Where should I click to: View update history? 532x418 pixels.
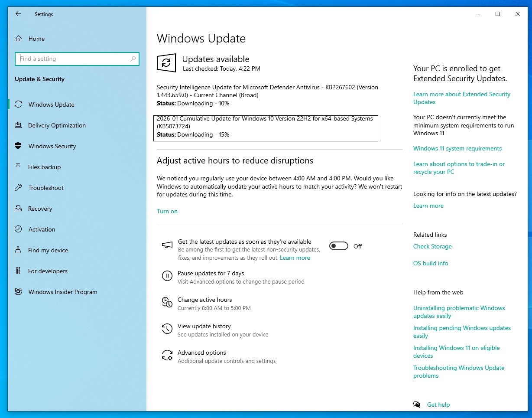pos(204,326)
